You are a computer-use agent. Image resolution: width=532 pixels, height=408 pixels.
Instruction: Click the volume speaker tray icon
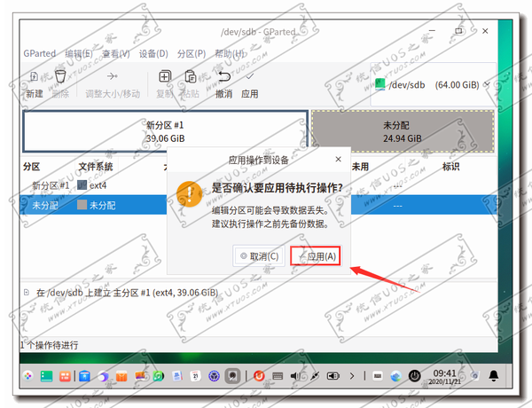tap(295, 376)
